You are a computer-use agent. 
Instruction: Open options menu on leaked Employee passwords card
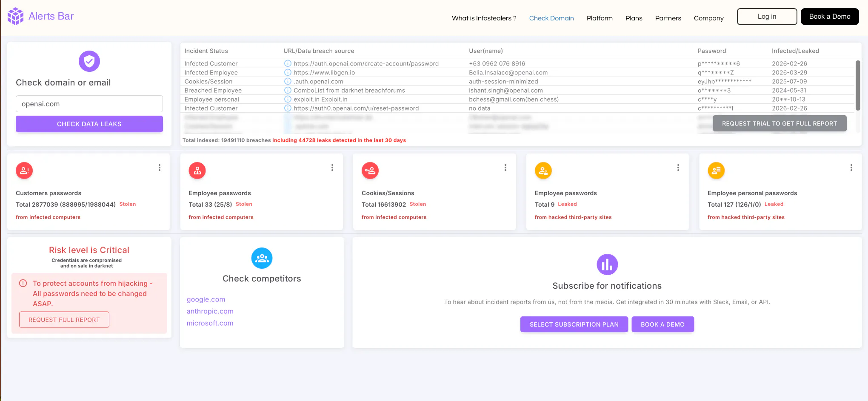point(678,168)
